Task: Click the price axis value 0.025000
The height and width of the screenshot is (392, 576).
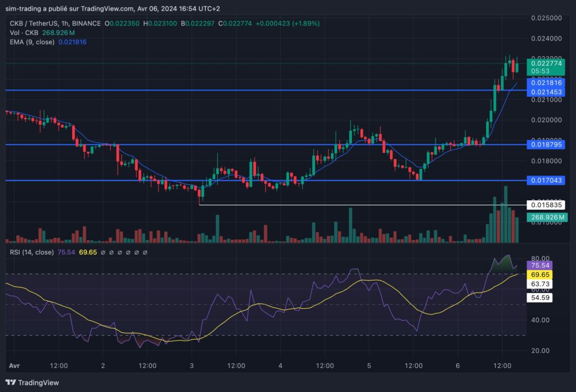Action: [x=547, y=18]
